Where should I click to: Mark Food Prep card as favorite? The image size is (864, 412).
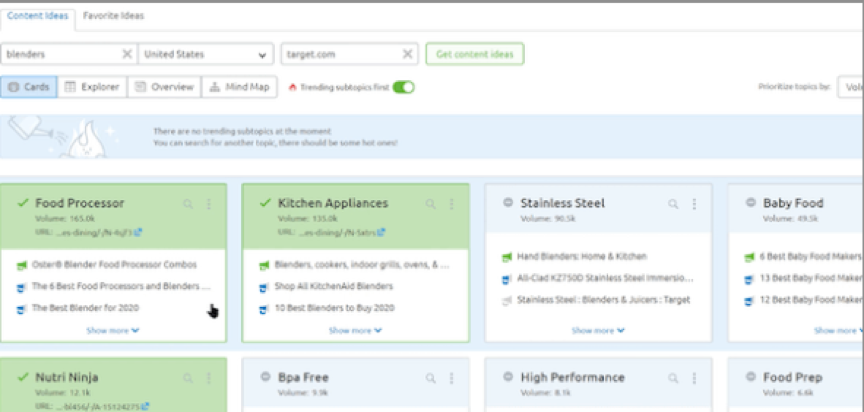point(750,377)
